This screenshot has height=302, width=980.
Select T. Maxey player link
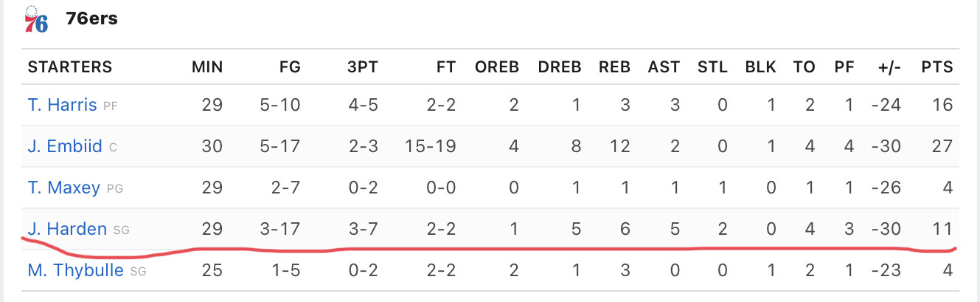(x=63, y=188)
